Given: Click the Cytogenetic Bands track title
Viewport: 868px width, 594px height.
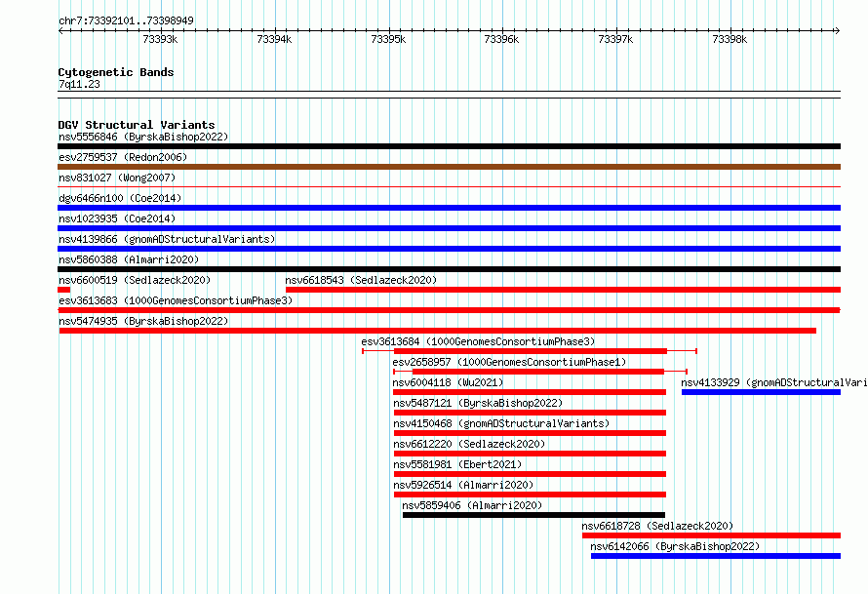Looking at the screenshot, I should tap(116, 72).
